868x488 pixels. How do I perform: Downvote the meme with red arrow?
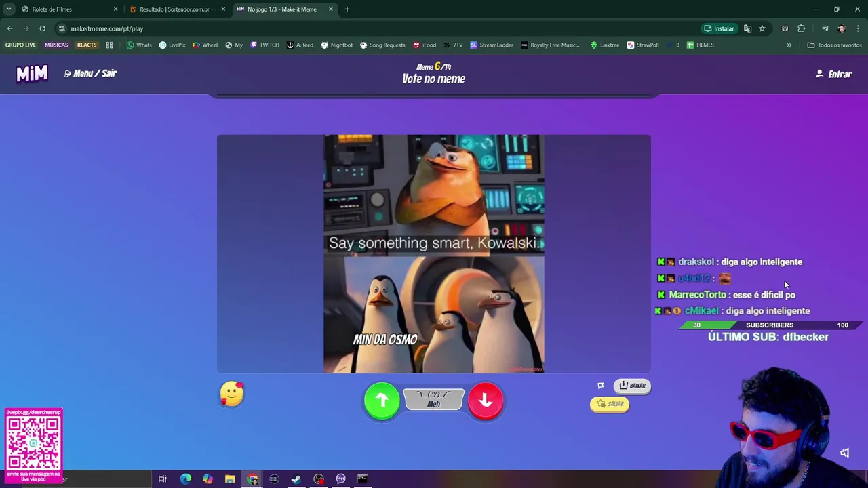pos(486,401)
